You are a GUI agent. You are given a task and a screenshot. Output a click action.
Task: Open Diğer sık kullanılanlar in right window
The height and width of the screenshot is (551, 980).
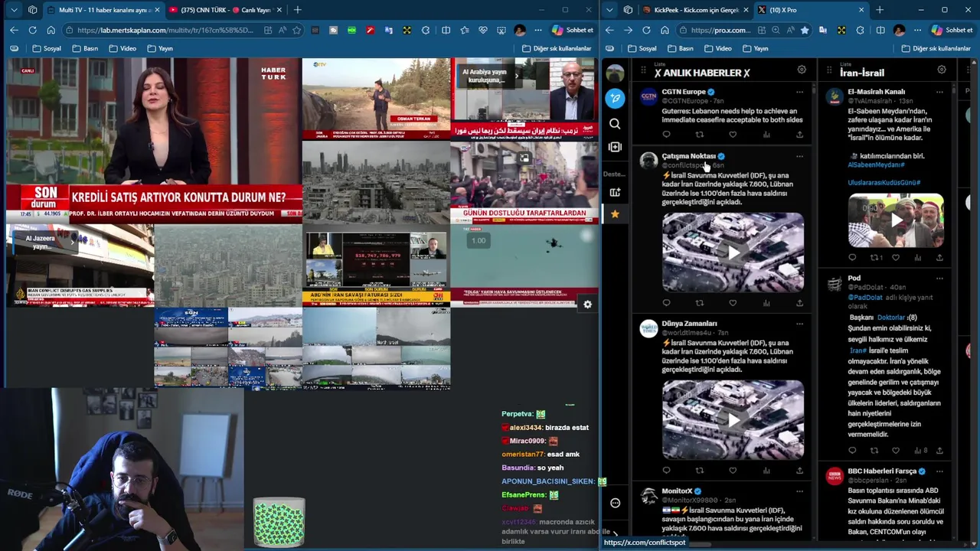point(936,48)
